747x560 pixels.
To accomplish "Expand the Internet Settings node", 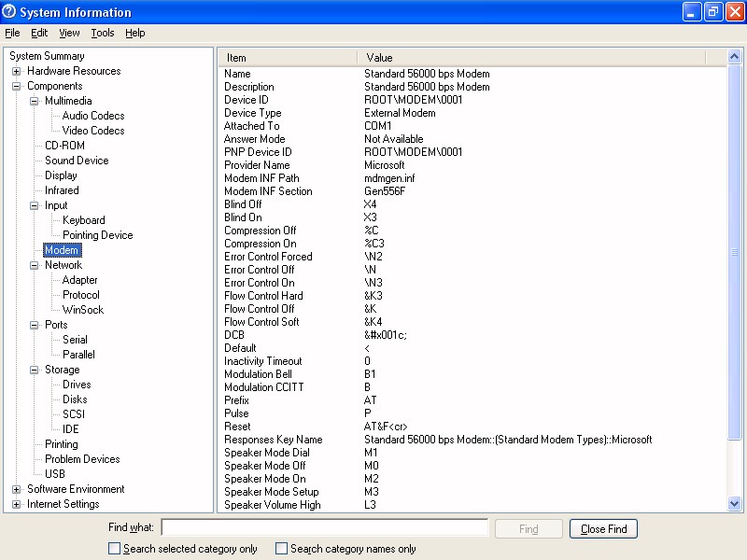I will coord(17,504).
